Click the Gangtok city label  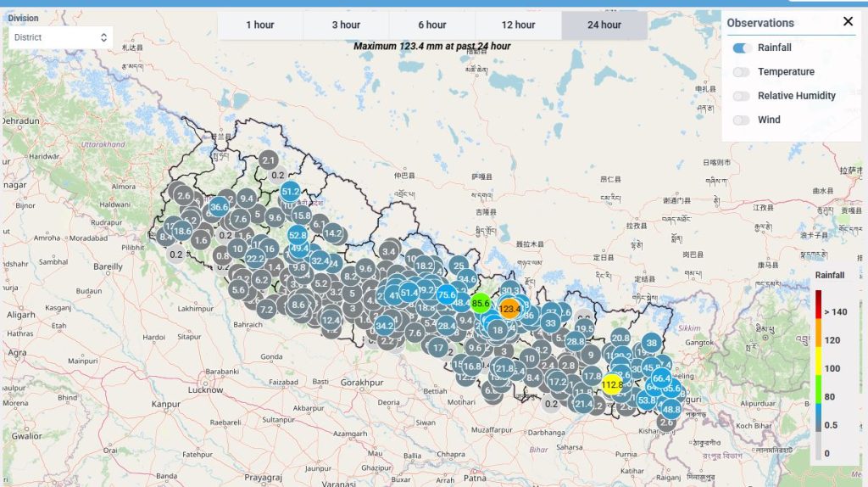pos(699,343)
